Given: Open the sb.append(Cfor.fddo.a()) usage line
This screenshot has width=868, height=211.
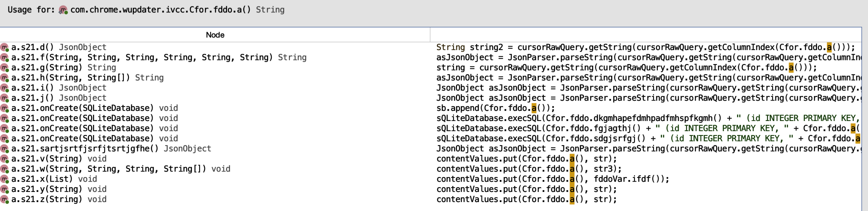Looking at the screenshot, I should [x=495, y=108].
